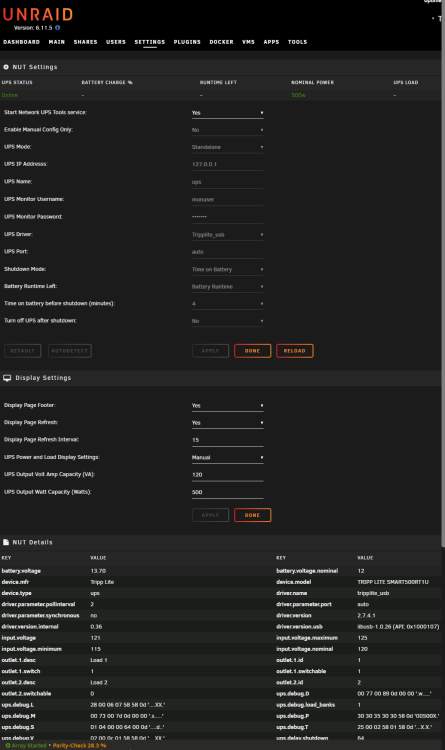
Task: Open the Shutdown Mode dropdown
Action: (x=228, y=270)
